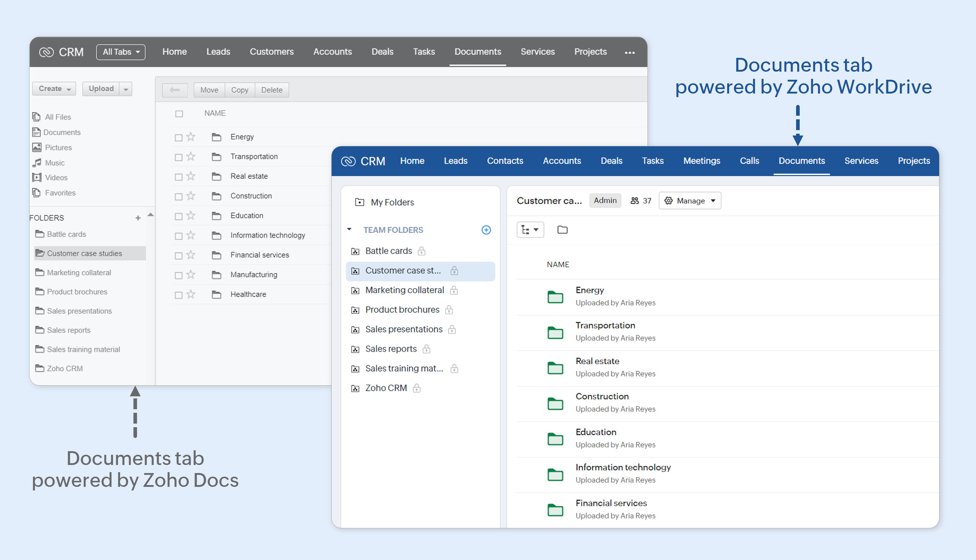Tick the checkbox for Real estate folder
Viewport: 976px width, 560px height.
pyautogui.click(x=178, y=177)
